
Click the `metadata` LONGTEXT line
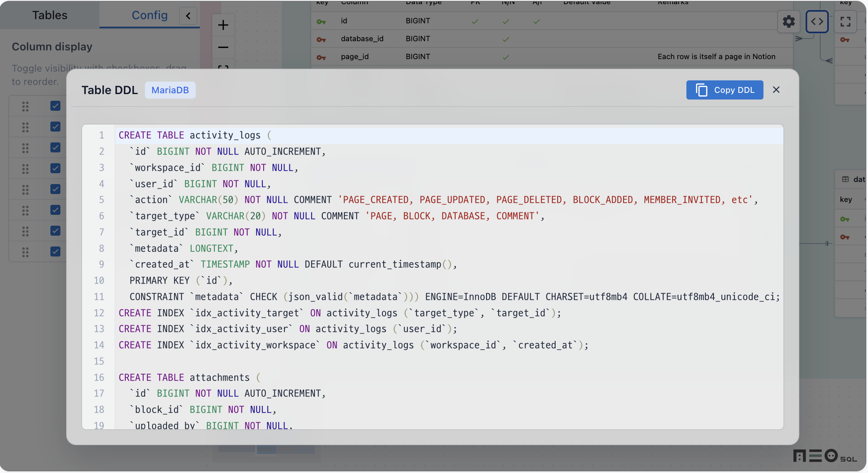[449, 249]
